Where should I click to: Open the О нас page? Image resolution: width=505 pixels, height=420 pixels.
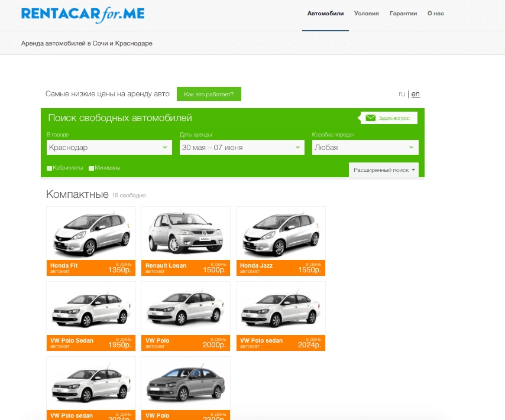point(435,14)
